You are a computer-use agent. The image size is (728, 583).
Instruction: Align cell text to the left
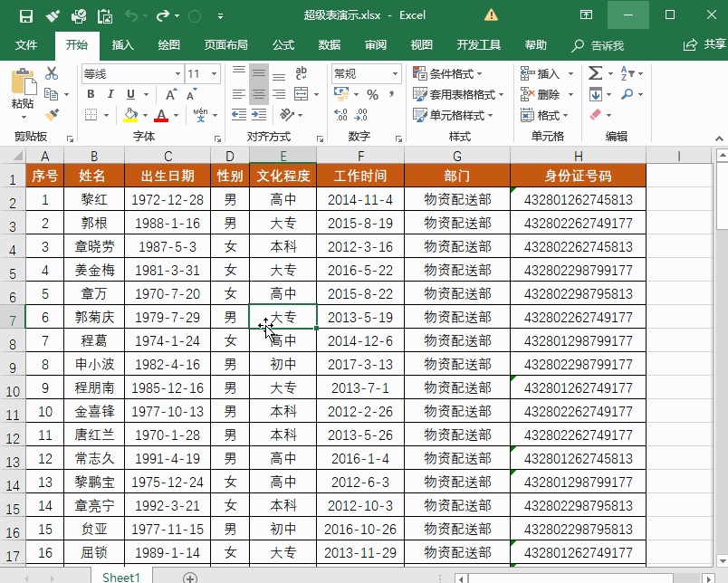click(x=239, y=94)
